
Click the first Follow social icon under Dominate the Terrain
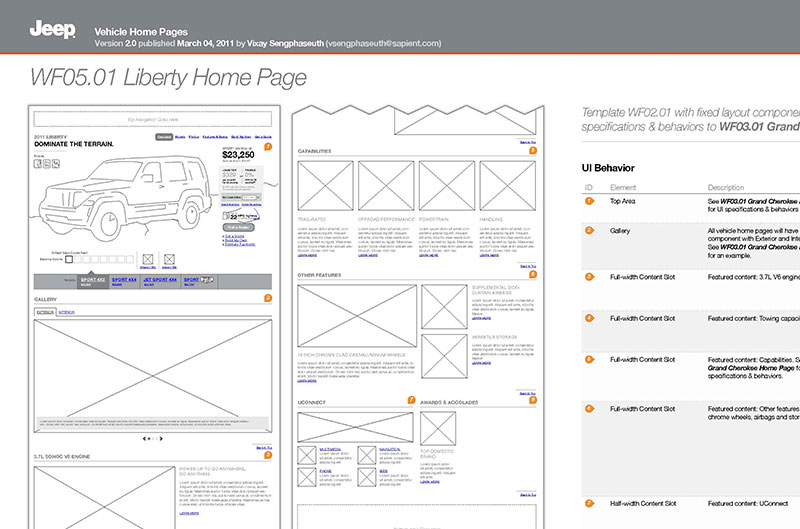tap(38, 164)
